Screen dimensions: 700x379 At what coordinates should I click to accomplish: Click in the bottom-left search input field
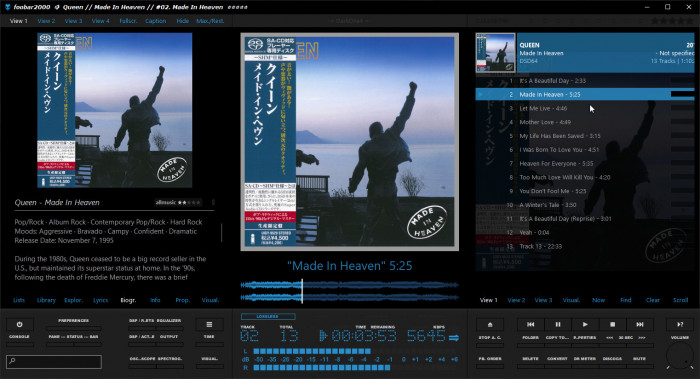54,361
